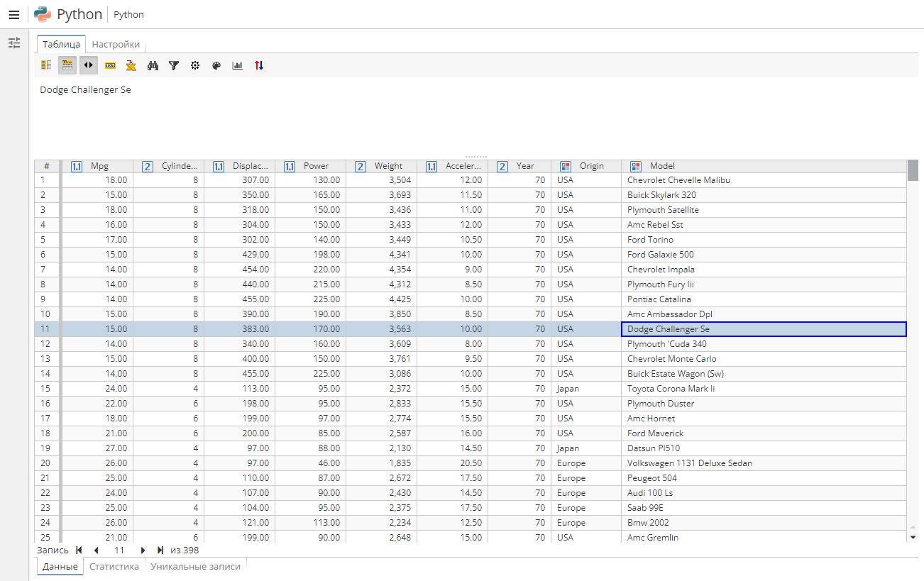The image size is (924, 581).
Task: Select the Chevrolet Chevelle Malibu cell
Action: [x=764, y=180]
